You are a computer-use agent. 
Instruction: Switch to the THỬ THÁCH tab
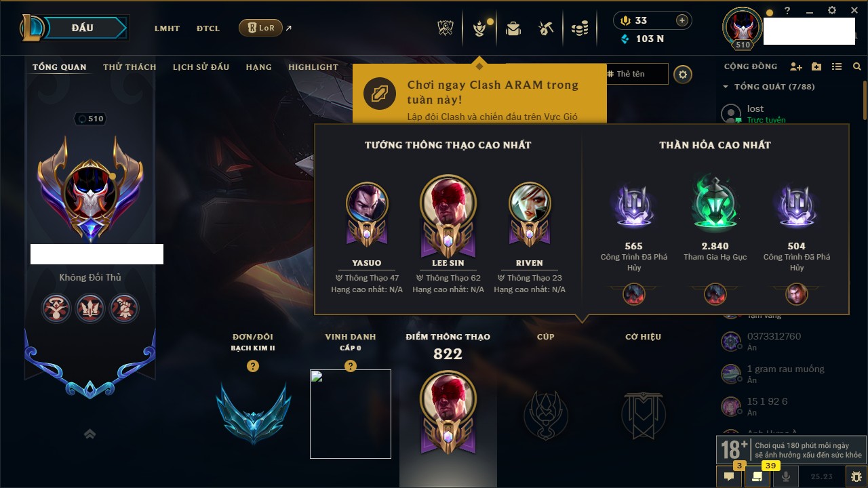tap(130, 67)
